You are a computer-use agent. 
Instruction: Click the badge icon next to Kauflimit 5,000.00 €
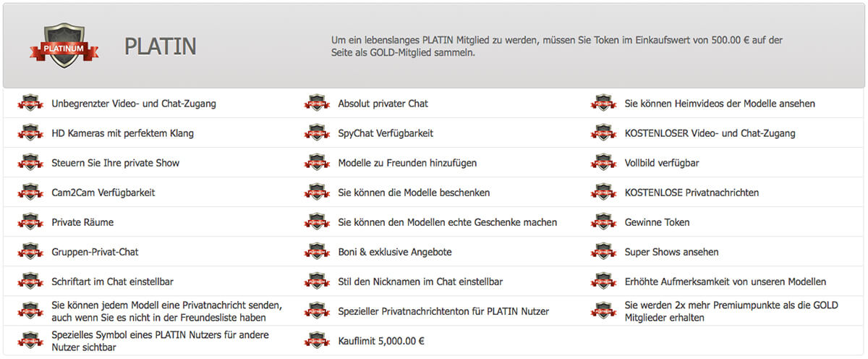[x=318, y=340]
